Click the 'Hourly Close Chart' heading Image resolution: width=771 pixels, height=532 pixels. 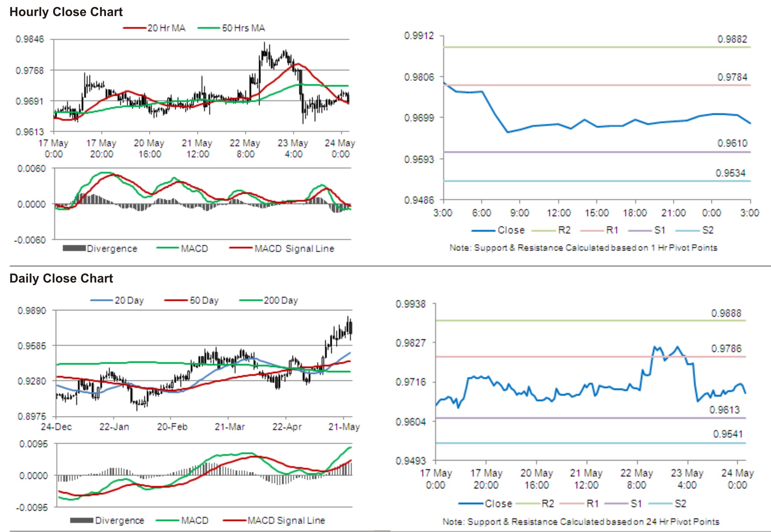[66, 12]
